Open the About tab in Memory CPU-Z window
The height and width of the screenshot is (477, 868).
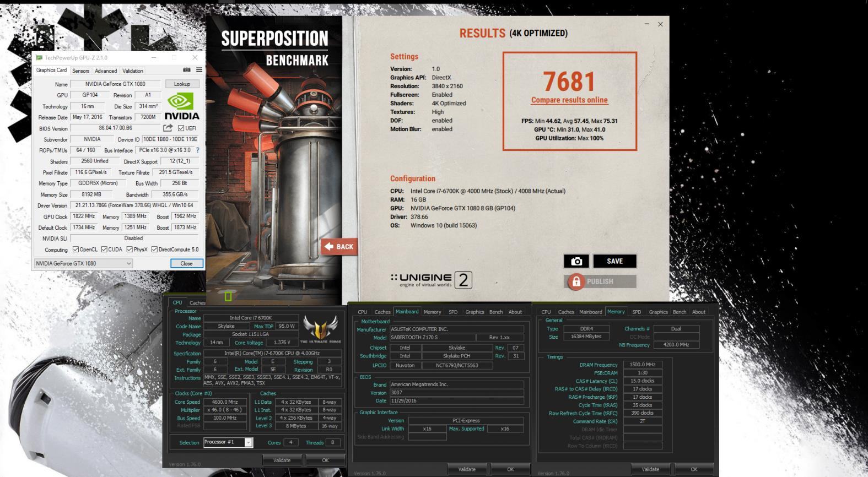click(699, 312)
